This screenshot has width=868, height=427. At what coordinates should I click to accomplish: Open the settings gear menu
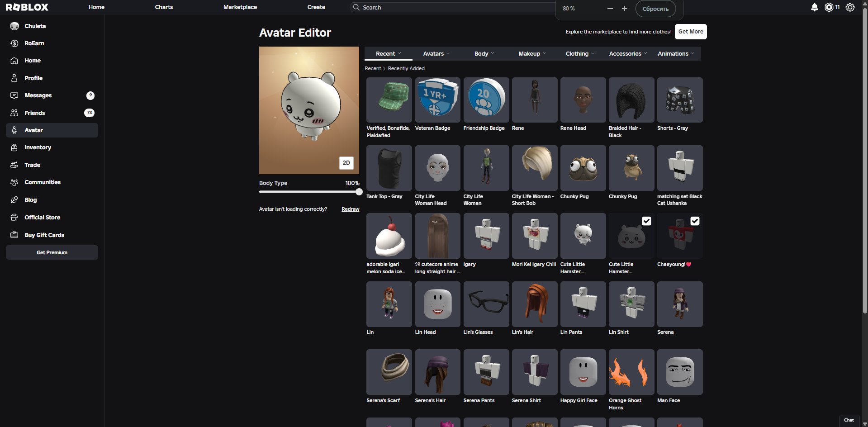(x=850, y=7)
